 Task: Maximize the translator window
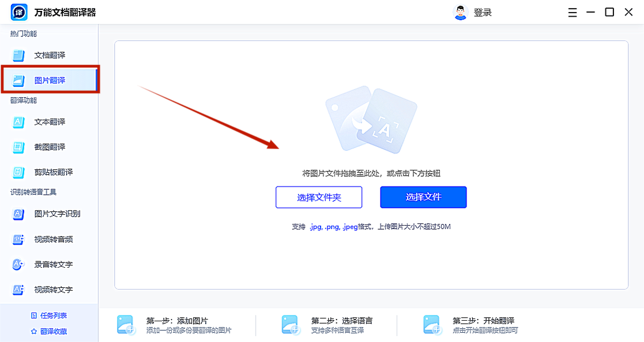(x=609, y=12)
